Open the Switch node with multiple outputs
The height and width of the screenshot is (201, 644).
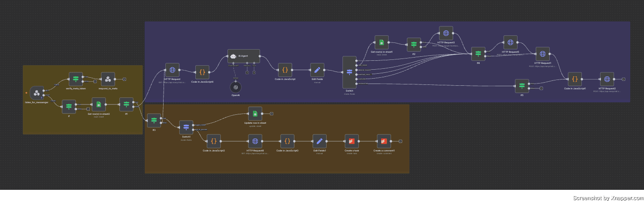(x=349, y=72)
